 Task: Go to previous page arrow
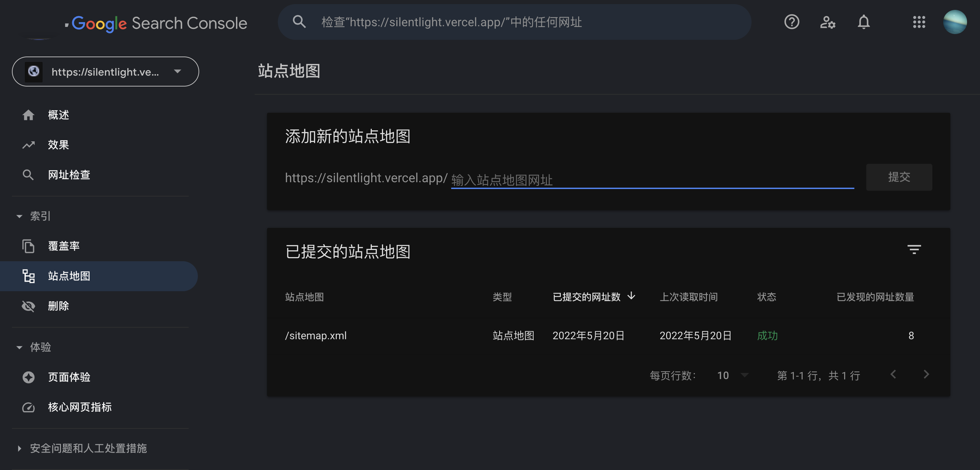[893, 375]
